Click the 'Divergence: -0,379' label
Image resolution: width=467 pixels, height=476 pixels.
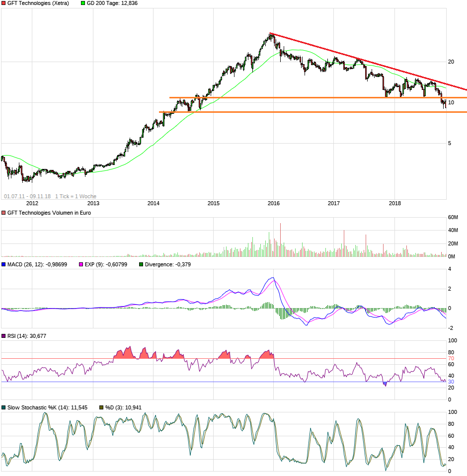click(168, 265)
